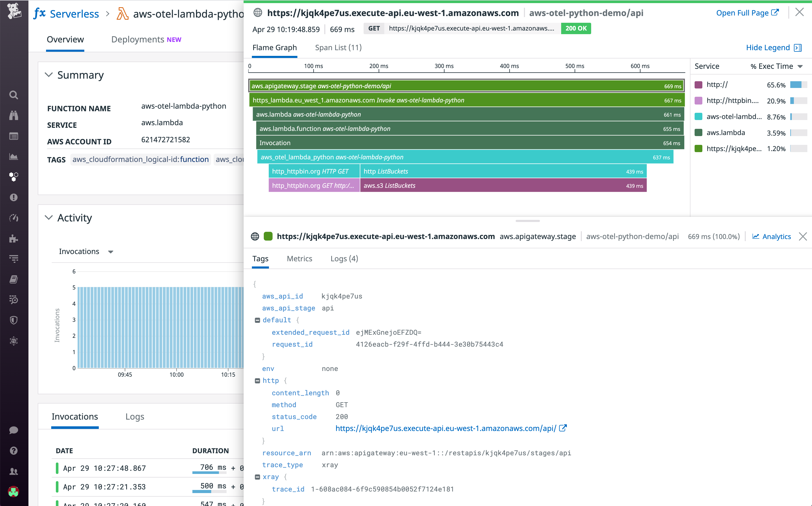Go to Datadog home via the dog logo
The image size is (812, 506).
(x=14, y=11)
